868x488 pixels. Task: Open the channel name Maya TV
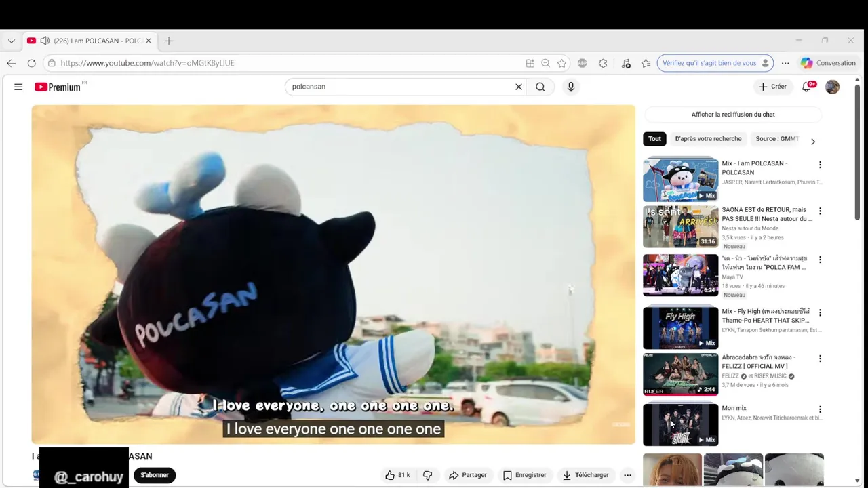point(732,277)
